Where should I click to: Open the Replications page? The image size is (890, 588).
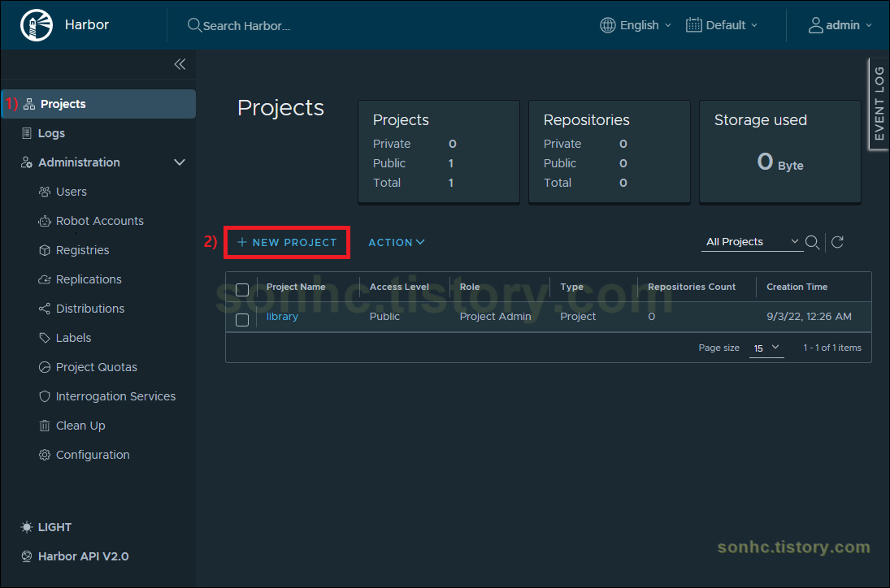[x=89, y=279]
